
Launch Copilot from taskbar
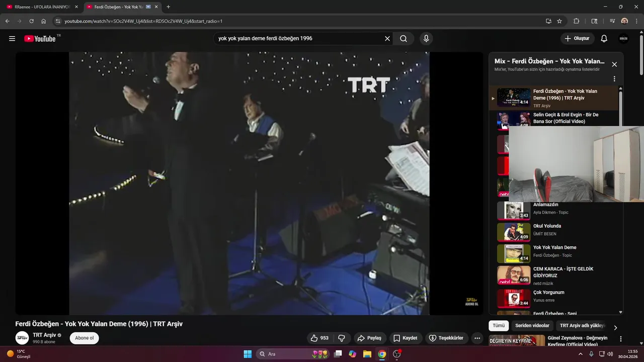[353, 354]
